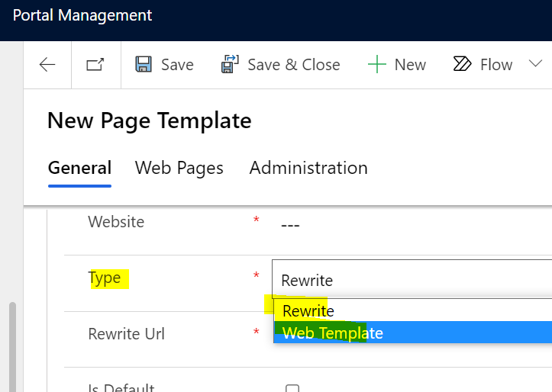Click the Flow icon
The image size is (552, 392).
pos(462,64)
